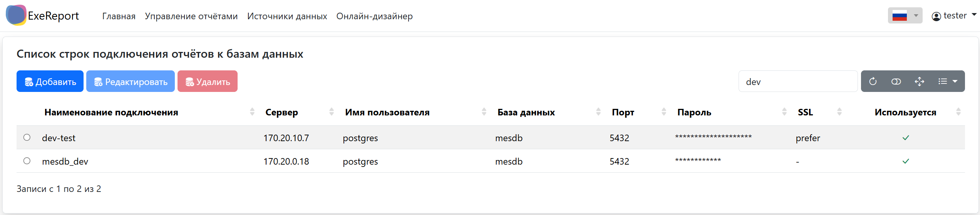Navigate to Источники данных

click(287, 16)
